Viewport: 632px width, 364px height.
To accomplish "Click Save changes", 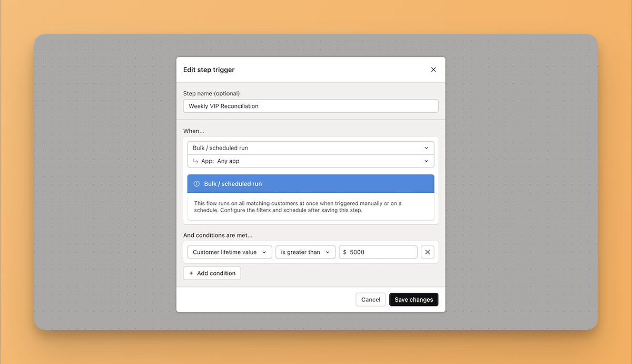I will 413,300.
